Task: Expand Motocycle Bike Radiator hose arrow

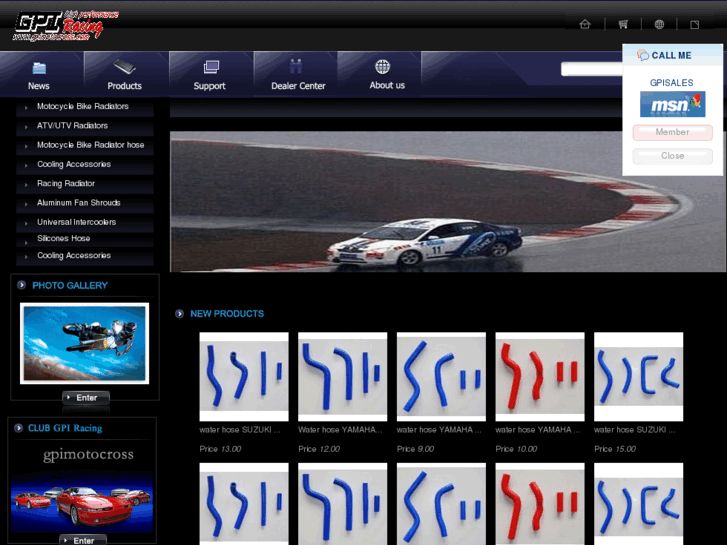Action: (x=26, y=146)
